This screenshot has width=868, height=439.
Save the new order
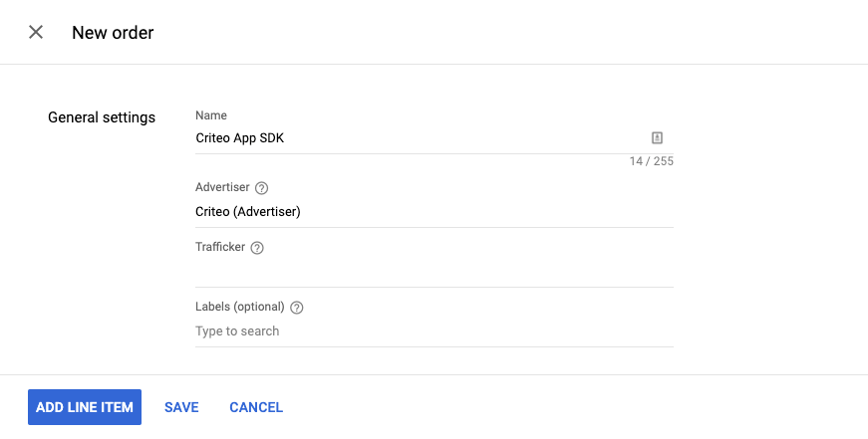point(181,407)
